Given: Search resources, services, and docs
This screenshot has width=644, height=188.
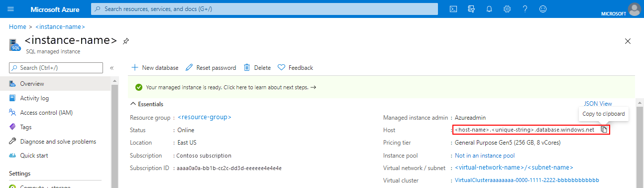Looking at the screenshot, I should point(264,9).
